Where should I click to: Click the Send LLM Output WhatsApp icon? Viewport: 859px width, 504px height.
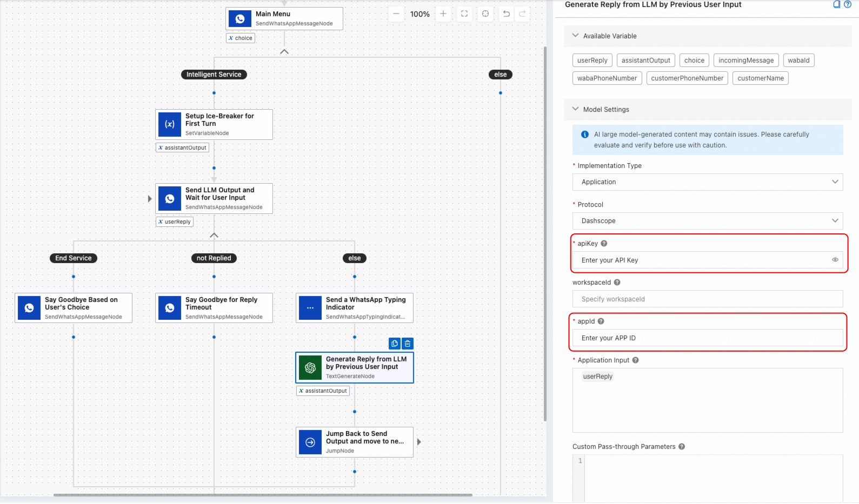click(170, 199)
